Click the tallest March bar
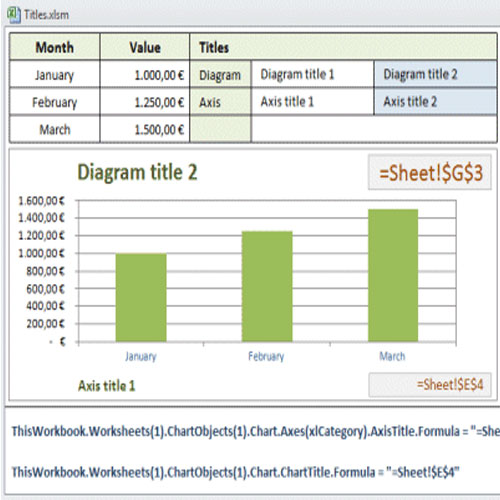Viewport: 500px width, 500px height. (393, 275)
